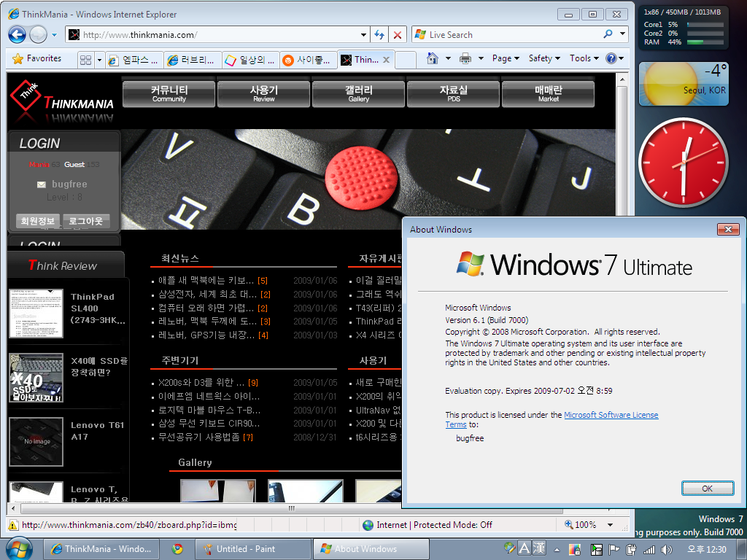
Task: Click the 회원정보 button
Action: 38,221
